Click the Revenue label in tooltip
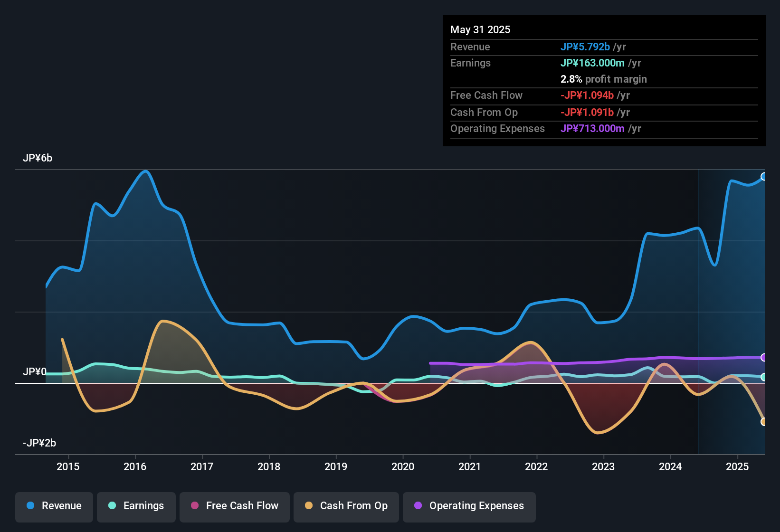780x532 pixels. coord(470,47)
